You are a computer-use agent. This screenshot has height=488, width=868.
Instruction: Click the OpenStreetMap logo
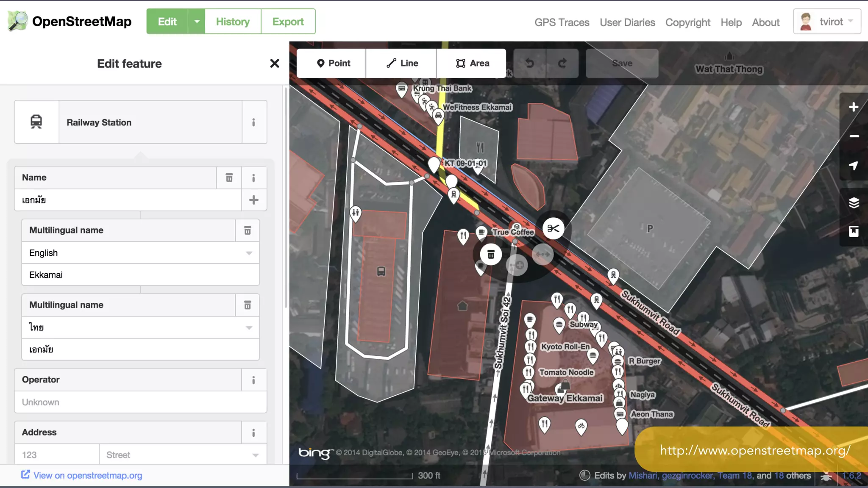pyautogui.click(x=70, y=21)
